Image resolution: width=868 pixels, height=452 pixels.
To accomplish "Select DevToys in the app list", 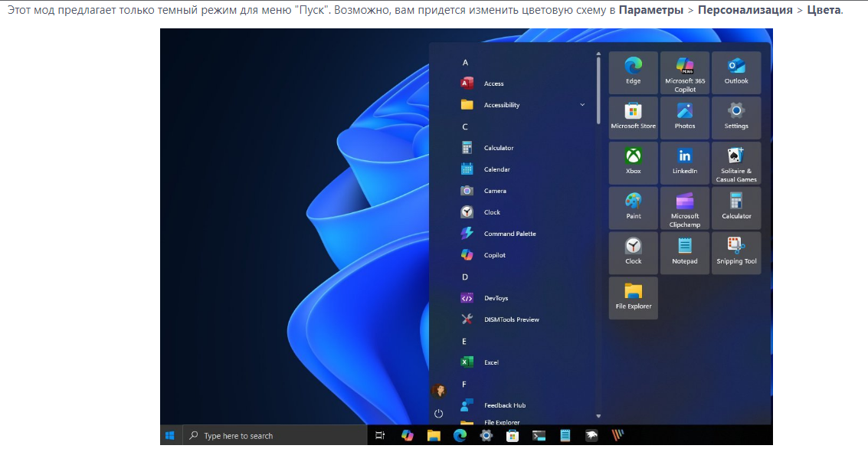I will [496, 298].
